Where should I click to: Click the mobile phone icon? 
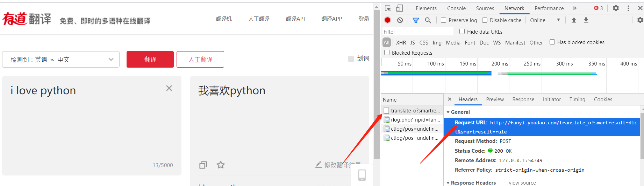tap(362, 175)
